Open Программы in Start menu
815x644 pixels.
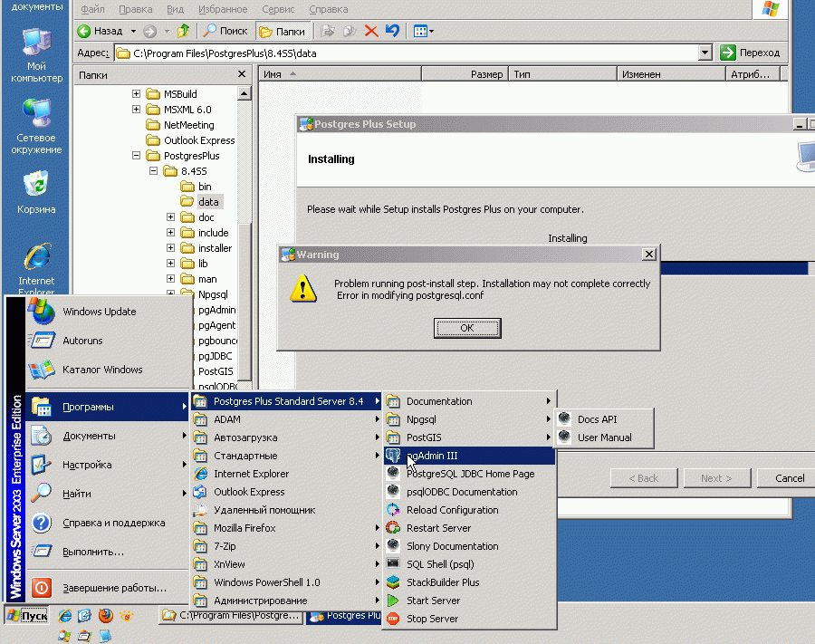pos(108,407)
